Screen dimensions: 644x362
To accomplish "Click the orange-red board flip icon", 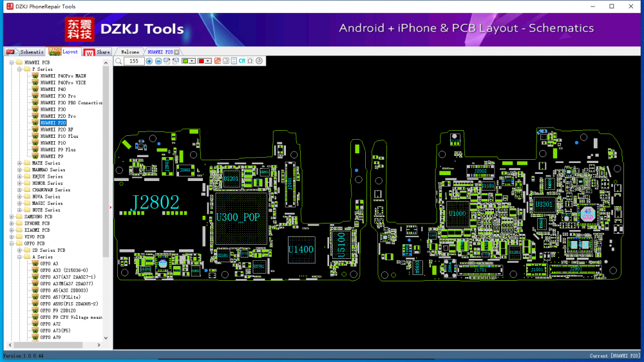I will pos(217,61).
